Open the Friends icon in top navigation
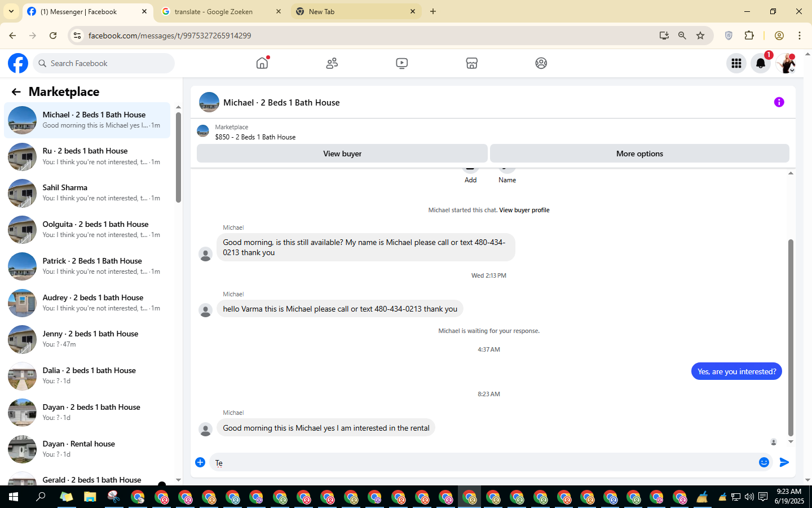This screenshot has height=508, width=812. click(x=332, y=63)
